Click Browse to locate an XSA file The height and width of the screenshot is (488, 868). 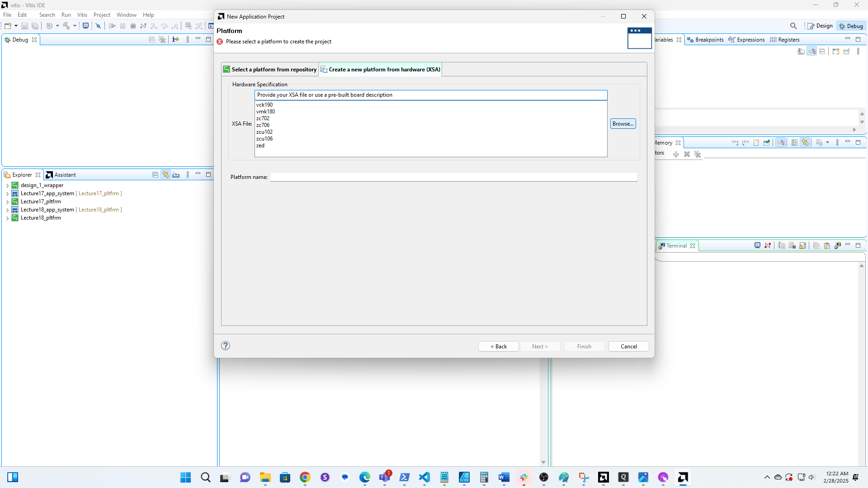[x=623, y=123]
